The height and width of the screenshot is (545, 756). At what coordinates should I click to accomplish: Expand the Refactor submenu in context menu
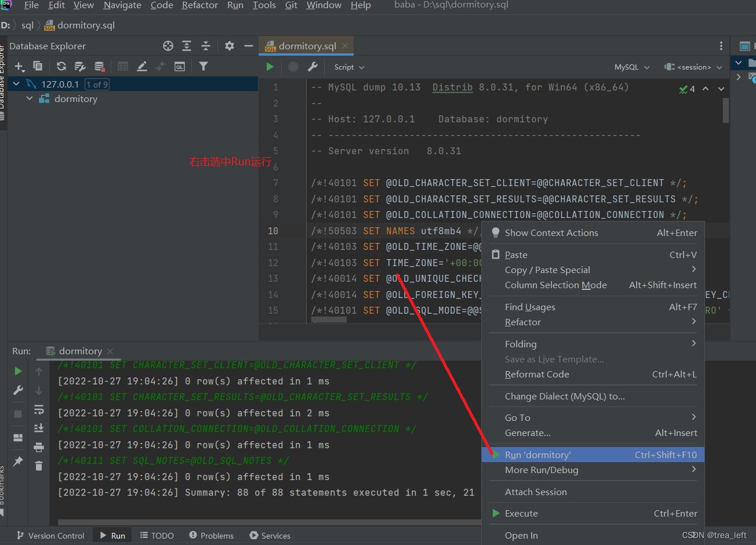(593, 322)
